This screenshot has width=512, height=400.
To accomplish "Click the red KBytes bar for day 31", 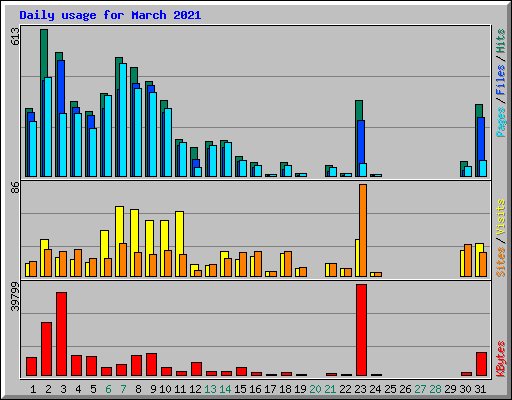I will click(x=481, y=364).
